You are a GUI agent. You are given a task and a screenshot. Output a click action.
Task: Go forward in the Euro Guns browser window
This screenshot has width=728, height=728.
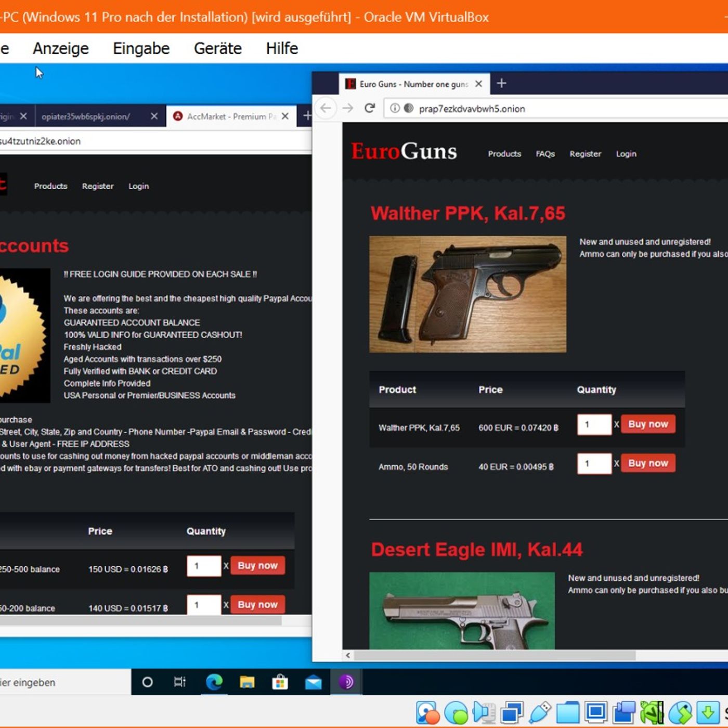tap(348, 108)
